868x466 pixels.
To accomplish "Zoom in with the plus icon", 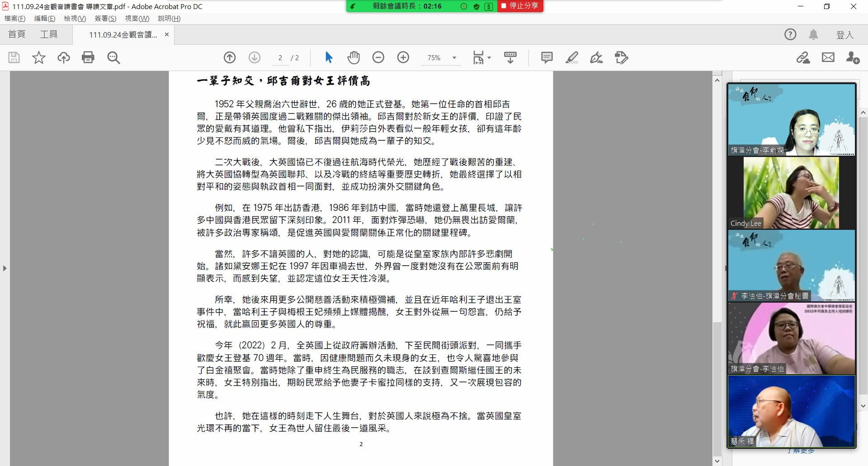I will pos(403,57).
